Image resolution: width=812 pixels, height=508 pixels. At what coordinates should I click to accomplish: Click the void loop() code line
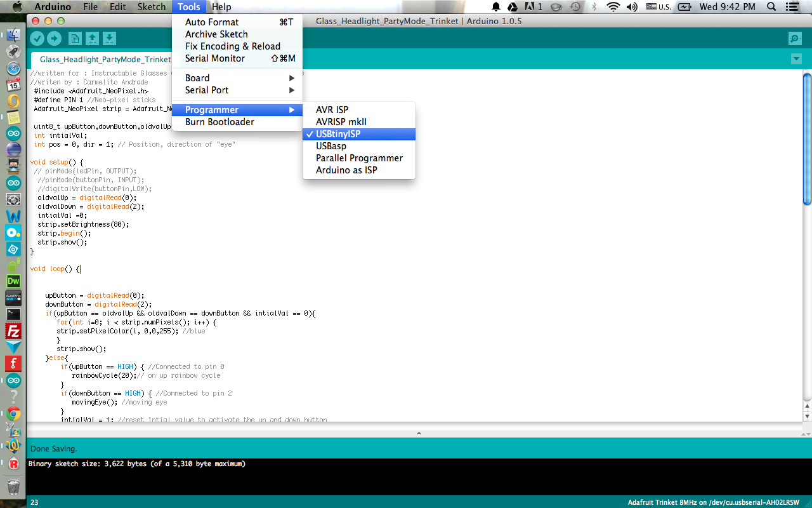(x=55, y=269)
